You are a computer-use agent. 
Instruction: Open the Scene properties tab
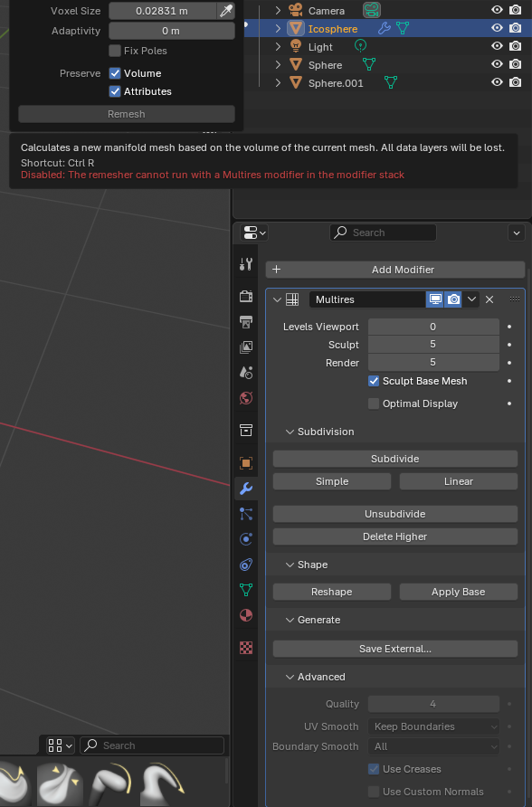point(246,372)
